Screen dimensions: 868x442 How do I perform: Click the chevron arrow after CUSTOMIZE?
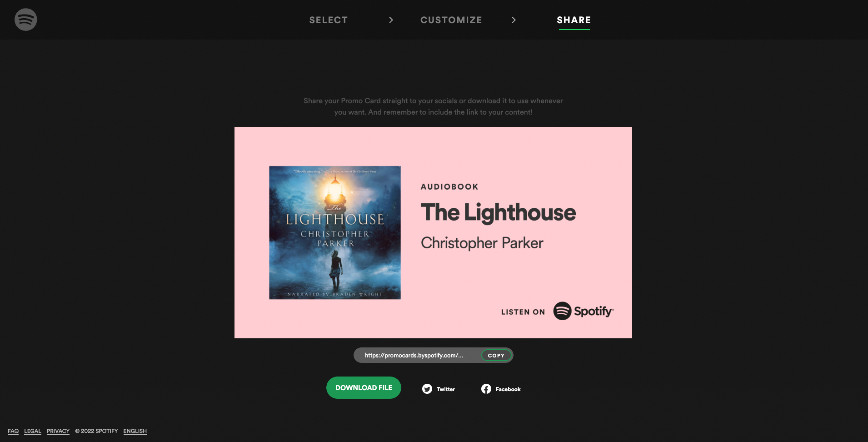click(x=514, y=20)
